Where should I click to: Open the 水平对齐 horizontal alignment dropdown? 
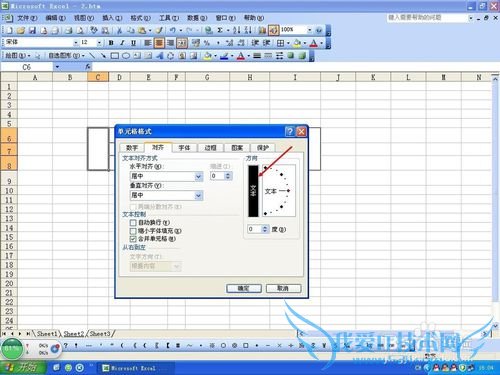pos(199,176)
